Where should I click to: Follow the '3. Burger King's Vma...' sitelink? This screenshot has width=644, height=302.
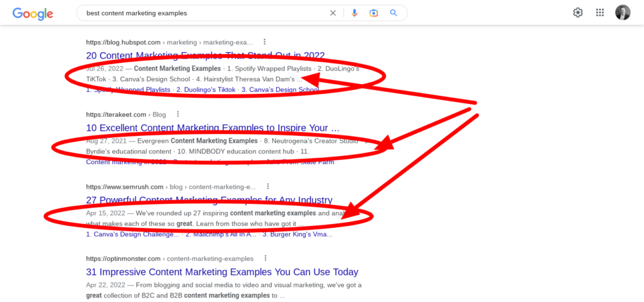click(x=297, y=235)
